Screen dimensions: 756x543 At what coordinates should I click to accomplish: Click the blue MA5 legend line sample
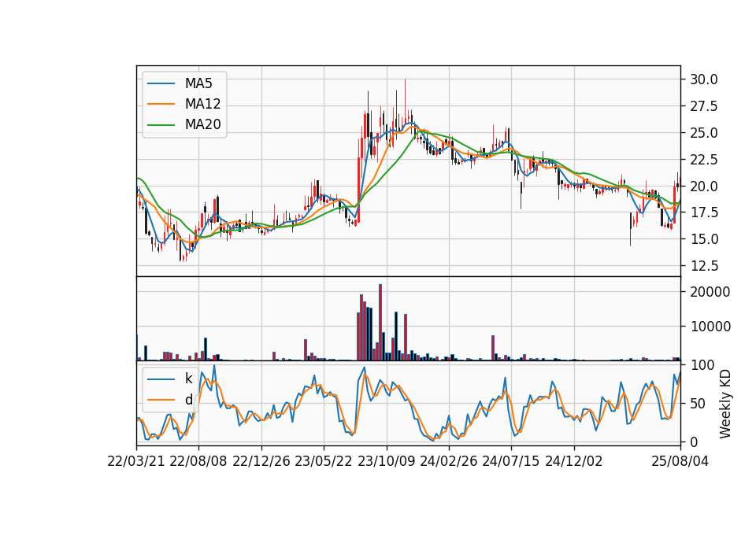point(161,84)
